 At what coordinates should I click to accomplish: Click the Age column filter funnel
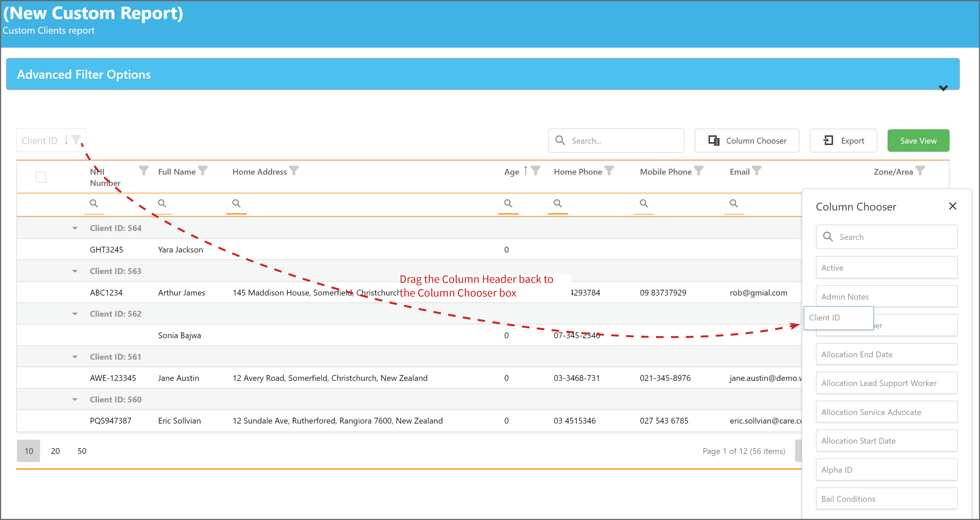tap(535, 171)
